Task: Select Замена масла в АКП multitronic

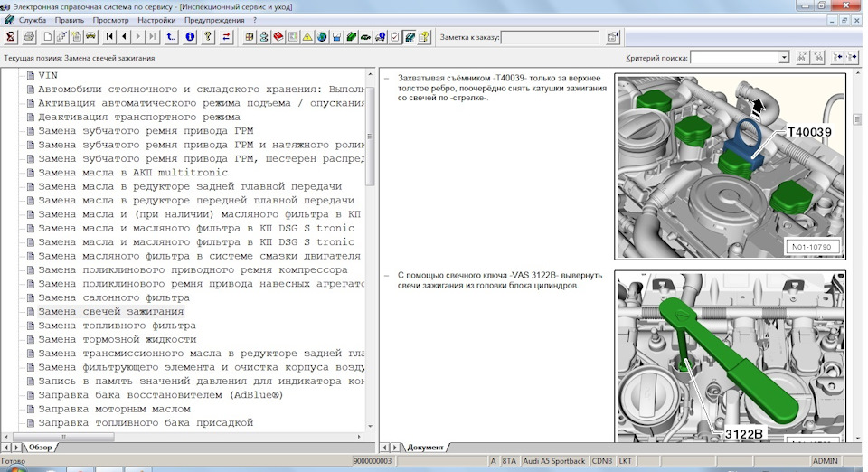Action: pyautogui.click(x=133, y=172)
